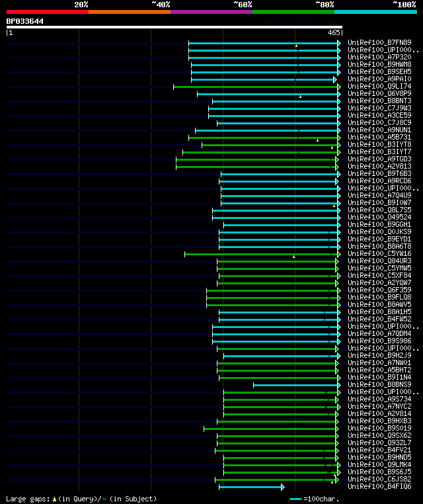
Task: Open the UniRef100_C5YMW5 entry
Action: pos(379,268)
